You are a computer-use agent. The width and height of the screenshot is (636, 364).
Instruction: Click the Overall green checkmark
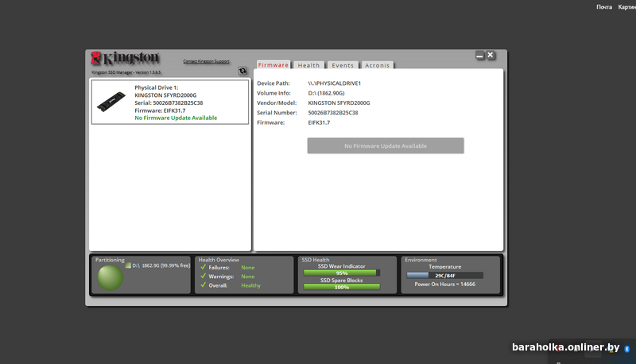[204, 285]
